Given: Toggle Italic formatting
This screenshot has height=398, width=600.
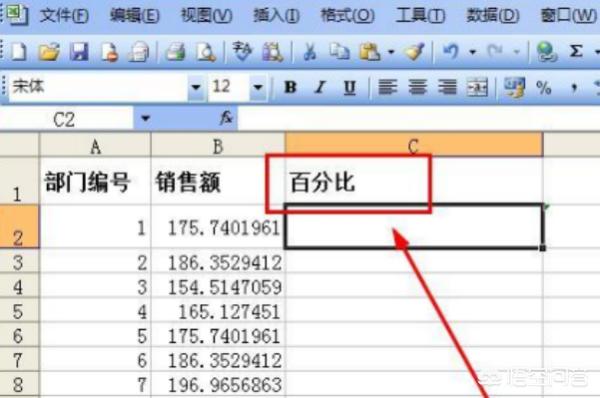Looking at the screenshot, I should pos(320,87).
